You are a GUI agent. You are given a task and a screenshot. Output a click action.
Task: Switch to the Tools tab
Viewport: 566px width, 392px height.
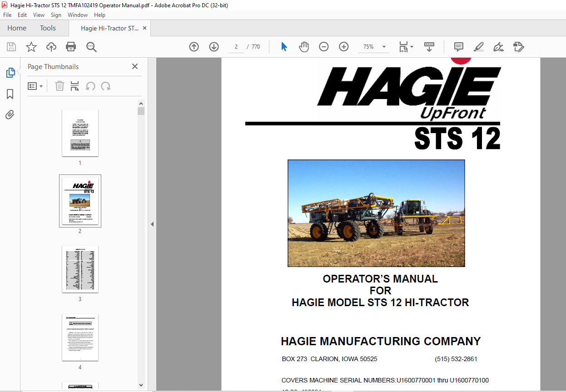(x=48, y=28)
